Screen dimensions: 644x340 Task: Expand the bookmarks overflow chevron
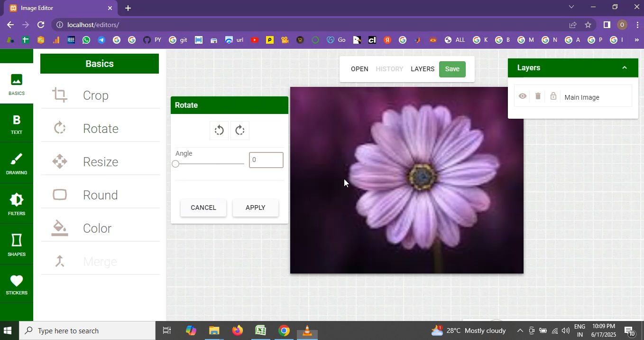636,40
